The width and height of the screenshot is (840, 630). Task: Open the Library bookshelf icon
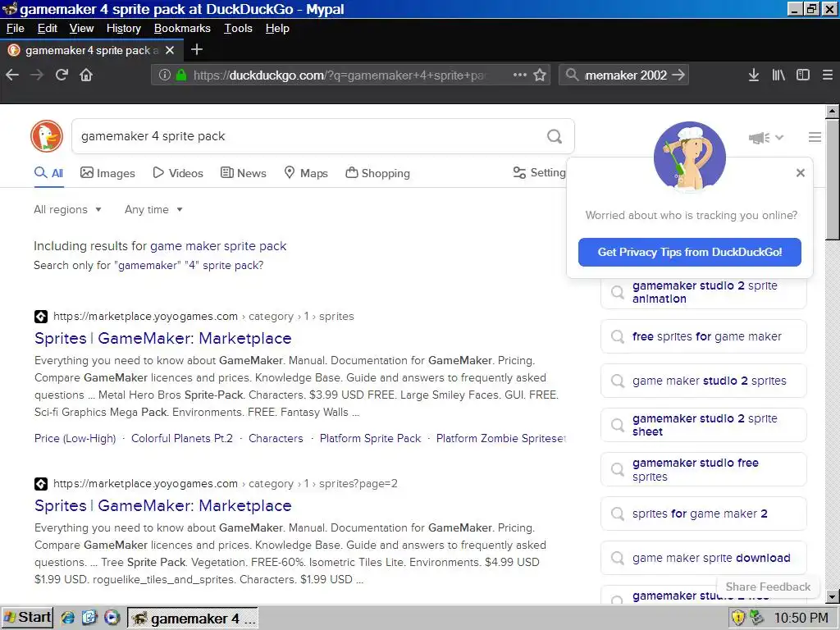[x=778, y=75]
